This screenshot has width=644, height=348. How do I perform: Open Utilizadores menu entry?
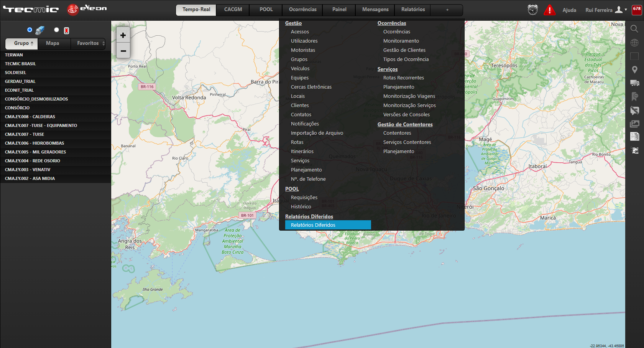coord(304,41)
